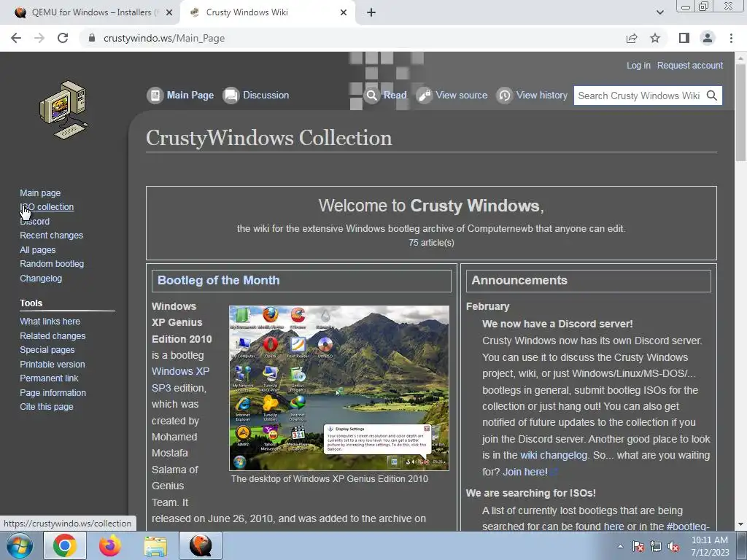Screen dimensions: 747x560
Task: Click the page vertical scrollbar thumb
Action: pyautogui.click(x=740, y=112)
